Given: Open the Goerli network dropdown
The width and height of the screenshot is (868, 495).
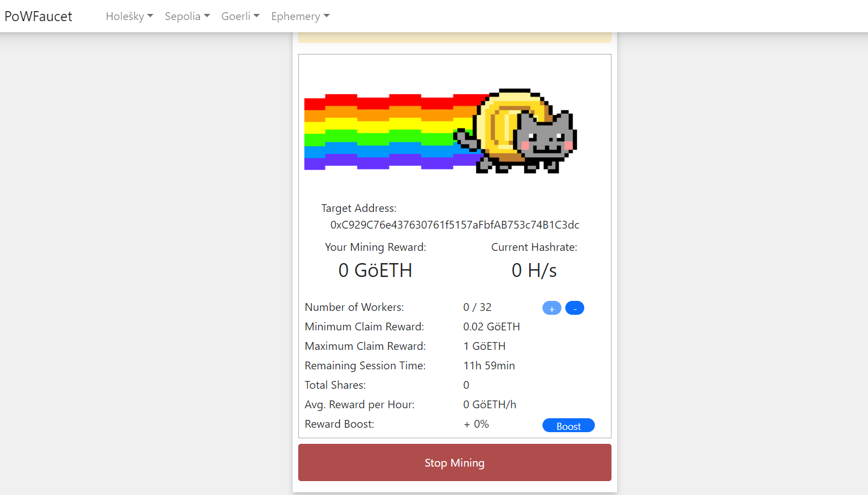Looking at the screenshot, I should tap(240, 16).
